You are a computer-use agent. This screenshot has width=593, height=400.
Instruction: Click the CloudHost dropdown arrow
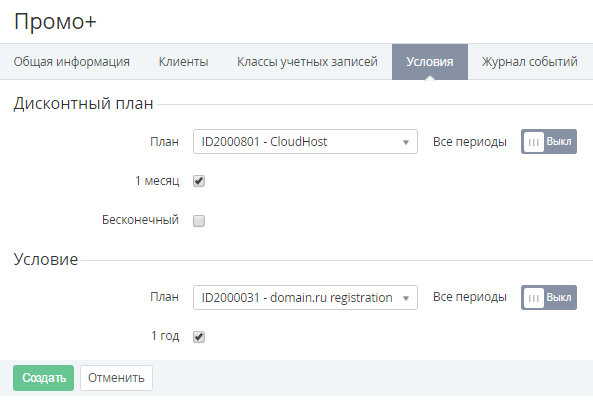coord(406,143)
